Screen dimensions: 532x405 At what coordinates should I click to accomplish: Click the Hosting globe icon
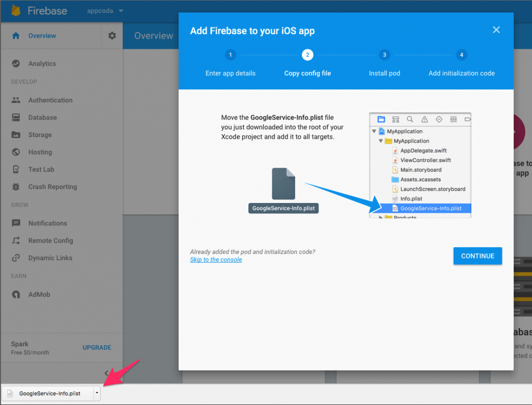click(x=16, y=152)
